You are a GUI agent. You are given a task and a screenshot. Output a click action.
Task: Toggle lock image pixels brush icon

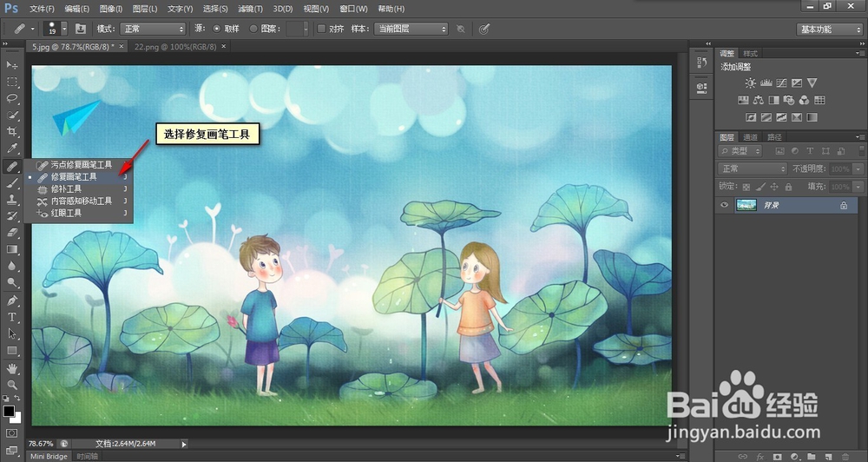point(760,188)
